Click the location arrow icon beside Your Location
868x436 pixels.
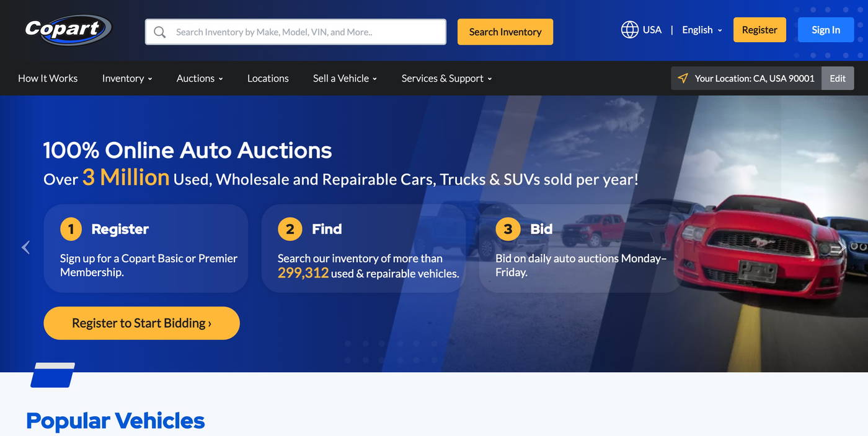(x=683, y=78)
